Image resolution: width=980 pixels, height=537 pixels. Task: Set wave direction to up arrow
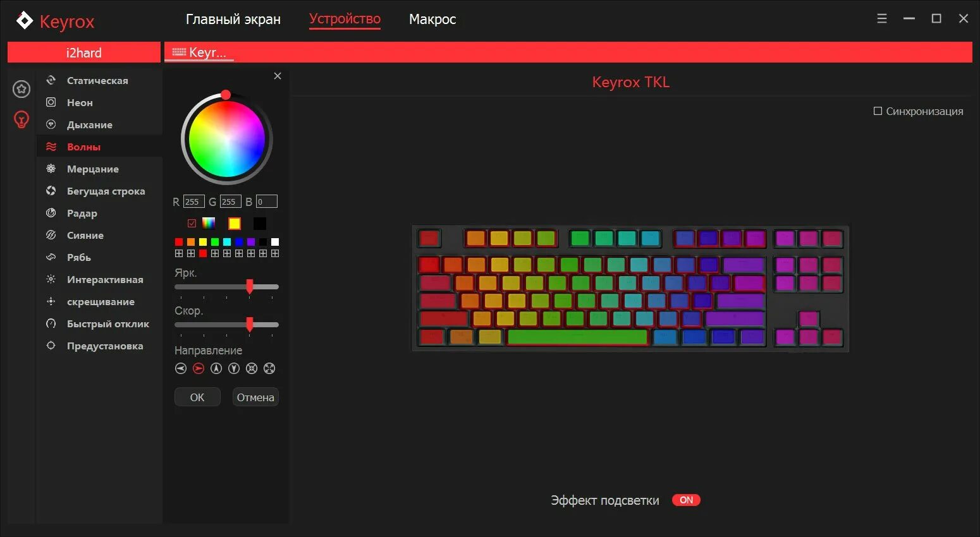216,368
